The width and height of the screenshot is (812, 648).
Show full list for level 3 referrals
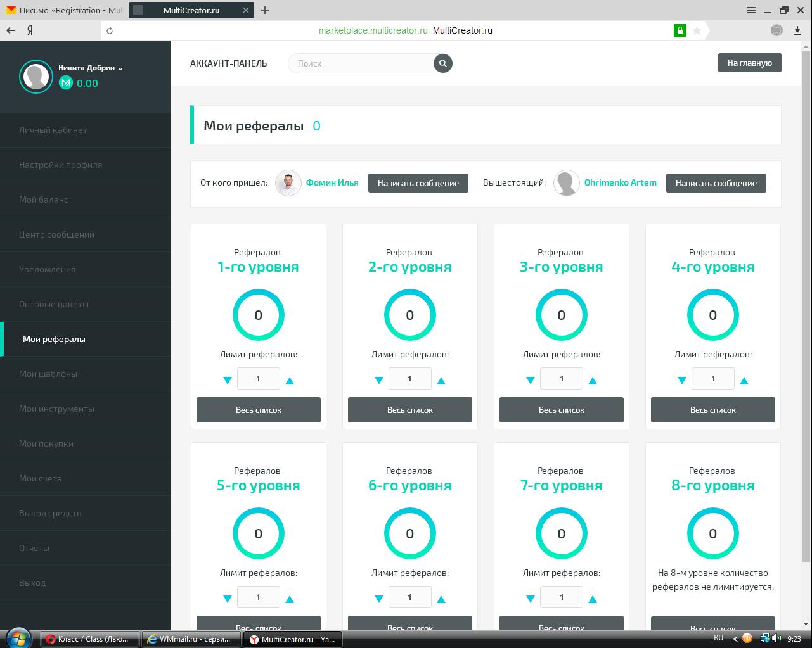pyautogui.click(x=562, y=410)
